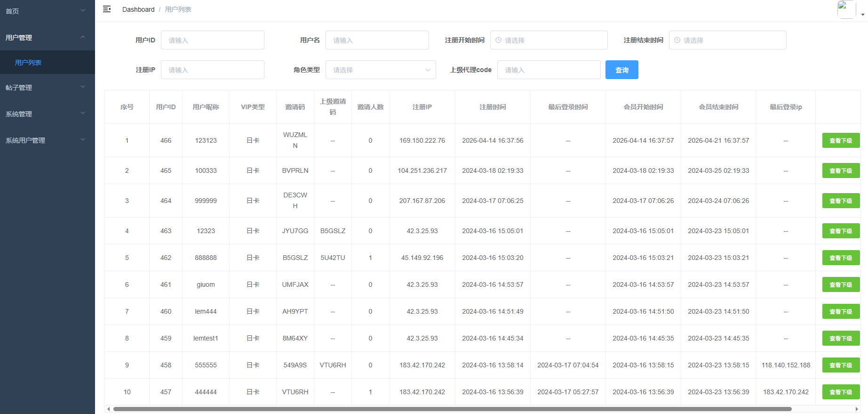Go to Dashboard breadcrumb link

[x=138, y=9]
